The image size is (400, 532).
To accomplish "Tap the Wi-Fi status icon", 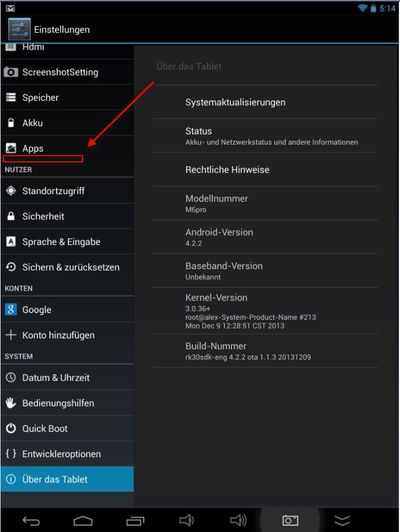I will [363, 8].
